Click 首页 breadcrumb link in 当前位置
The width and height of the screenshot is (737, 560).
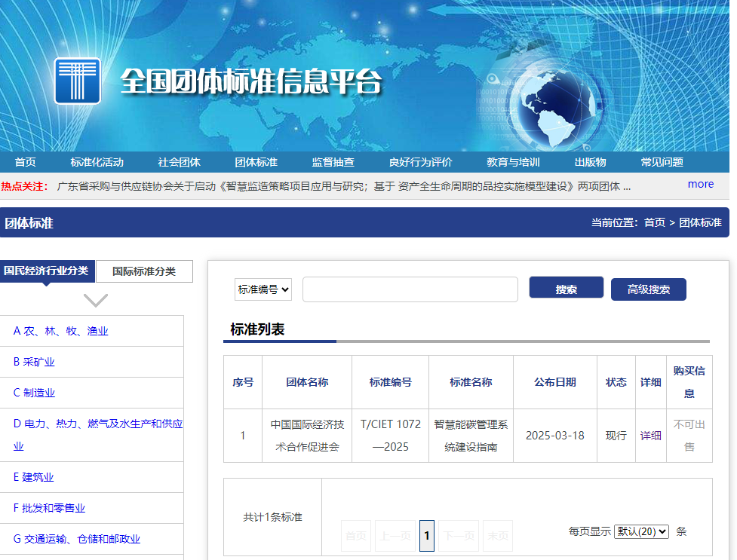pyautogui.click(x=654, y=222)
